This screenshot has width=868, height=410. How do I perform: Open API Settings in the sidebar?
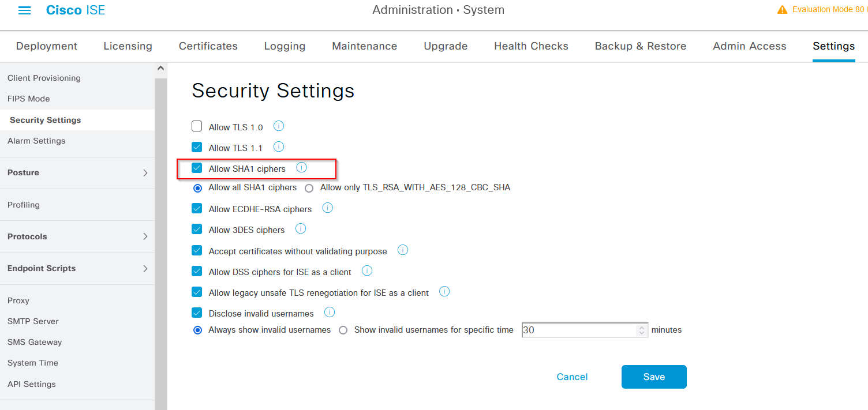[x=32, y=384]
